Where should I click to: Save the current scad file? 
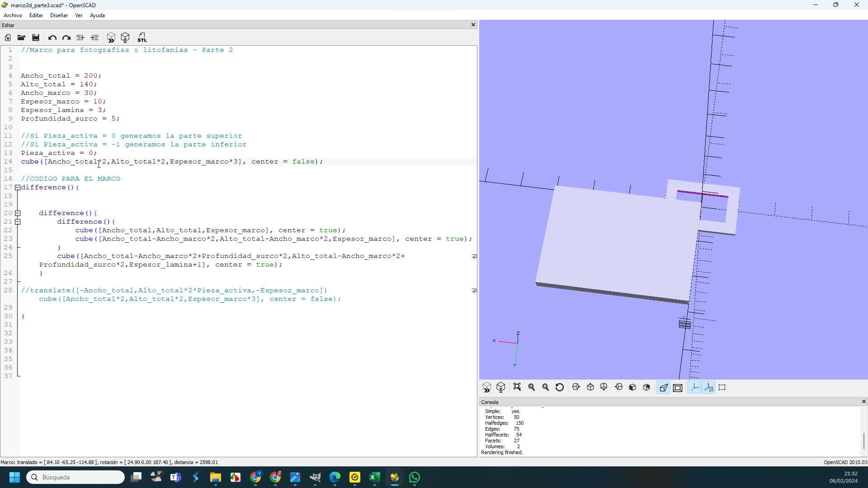36,38
